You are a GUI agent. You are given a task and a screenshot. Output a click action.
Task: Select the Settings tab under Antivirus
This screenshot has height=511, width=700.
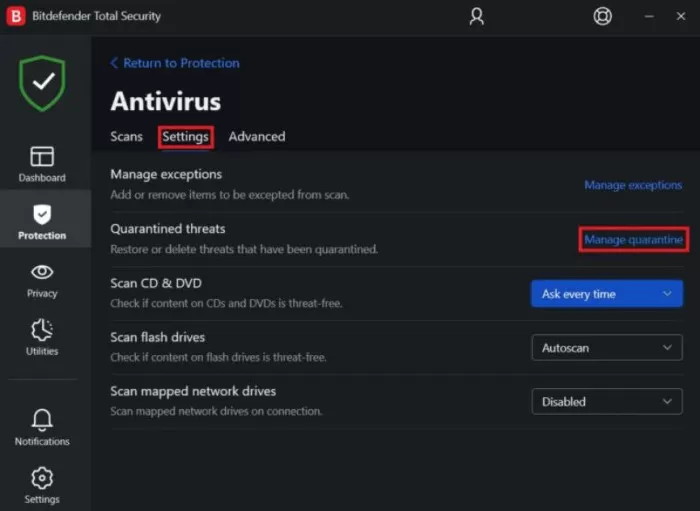pyautogui.click(x=185, y=137)
